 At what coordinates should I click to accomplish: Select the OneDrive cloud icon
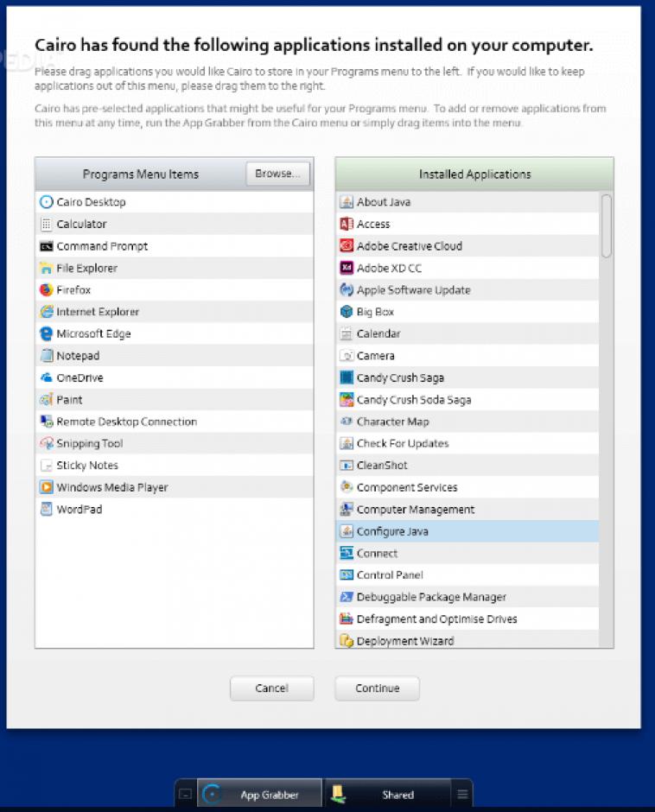(x=46, y=377)
